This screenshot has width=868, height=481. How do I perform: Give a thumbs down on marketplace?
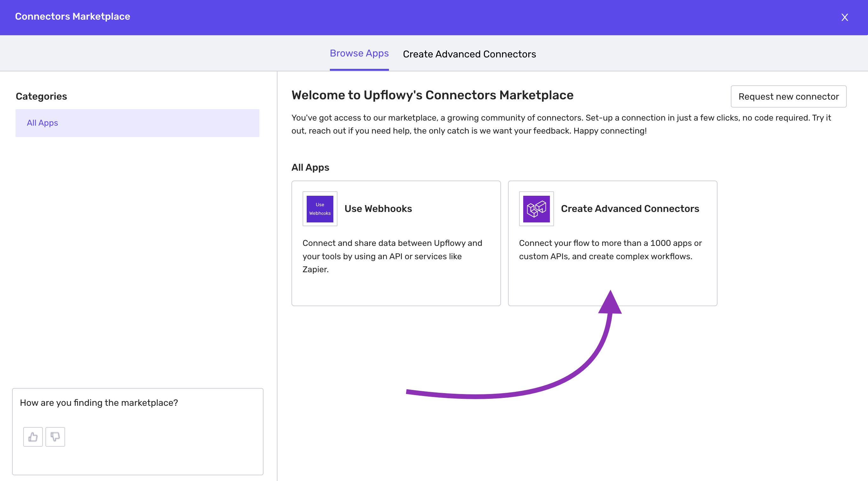pyautogui.click(x=55, y=437)
